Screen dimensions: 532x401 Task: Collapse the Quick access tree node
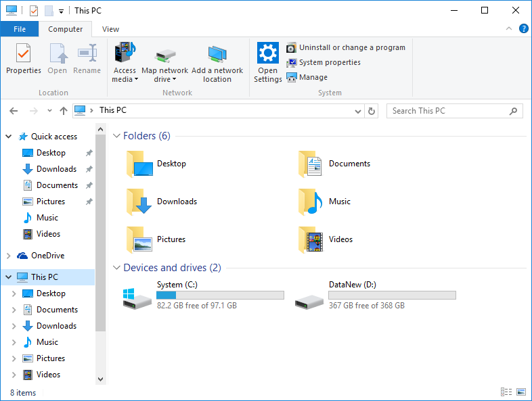point(9,137)
